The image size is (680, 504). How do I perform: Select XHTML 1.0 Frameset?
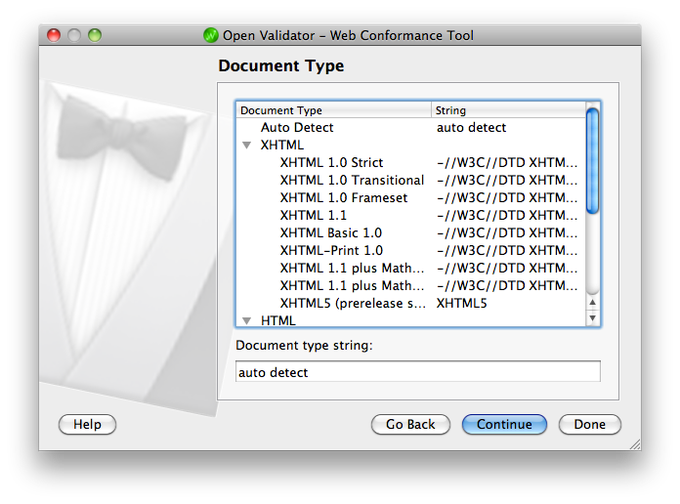click(x=411, y=198)
